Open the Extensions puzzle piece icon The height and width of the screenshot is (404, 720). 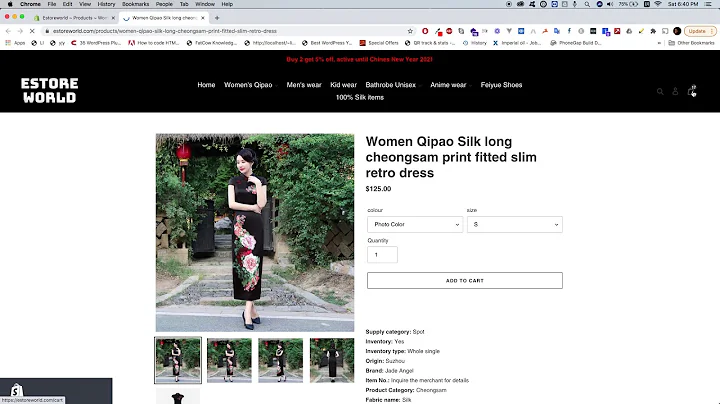(653, 31)
